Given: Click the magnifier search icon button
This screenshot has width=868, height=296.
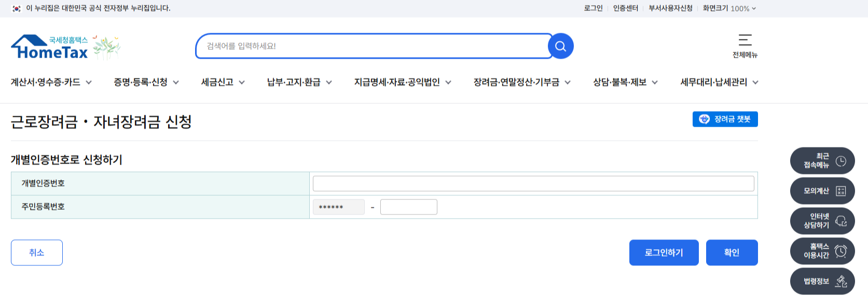Looking at the screenshot, I should 560,46.
